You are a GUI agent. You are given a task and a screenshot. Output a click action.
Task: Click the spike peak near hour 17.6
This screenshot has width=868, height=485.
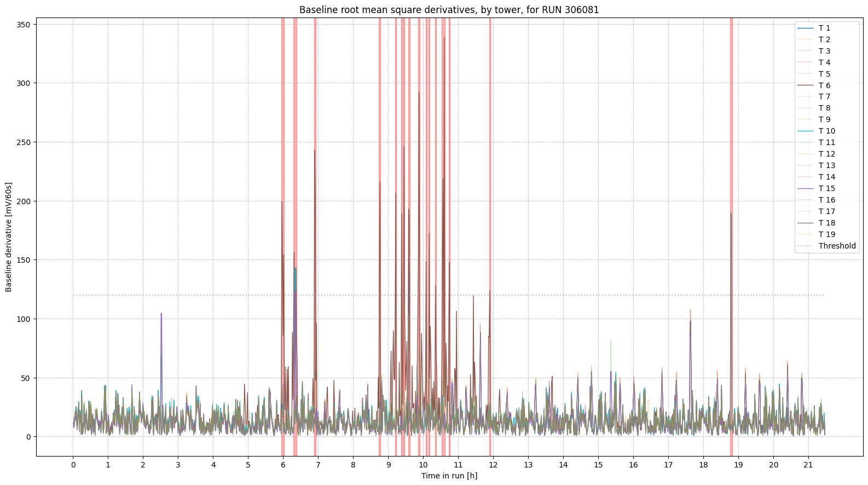coord(690,310)
